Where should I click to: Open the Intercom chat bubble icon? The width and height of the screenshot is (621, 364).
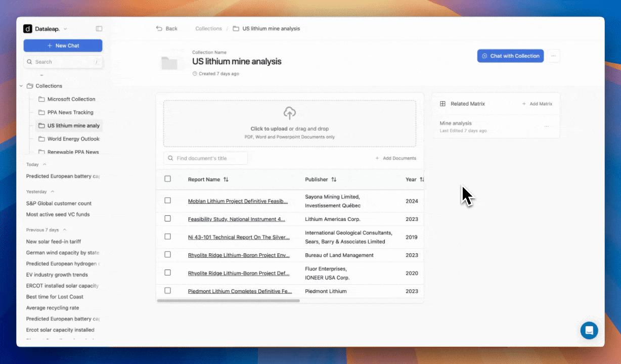point(589,330)
